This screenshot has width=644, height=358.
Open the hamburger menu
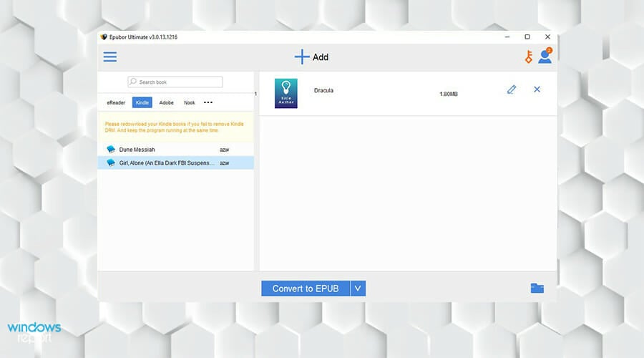pos(109,57)
